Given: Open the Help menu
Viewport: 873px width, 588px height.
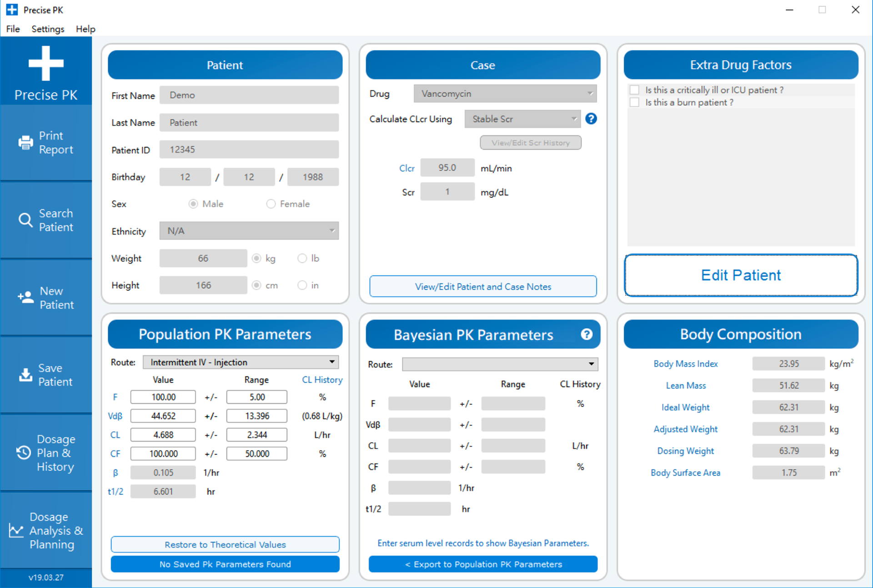Looking at the screenshot, I should tap(85, 29).
